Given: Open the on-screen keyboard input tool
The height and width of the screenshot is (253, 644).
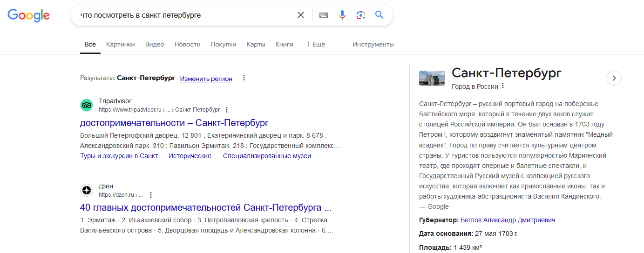Looking at the screenshot, I should (x=324, y=15).
